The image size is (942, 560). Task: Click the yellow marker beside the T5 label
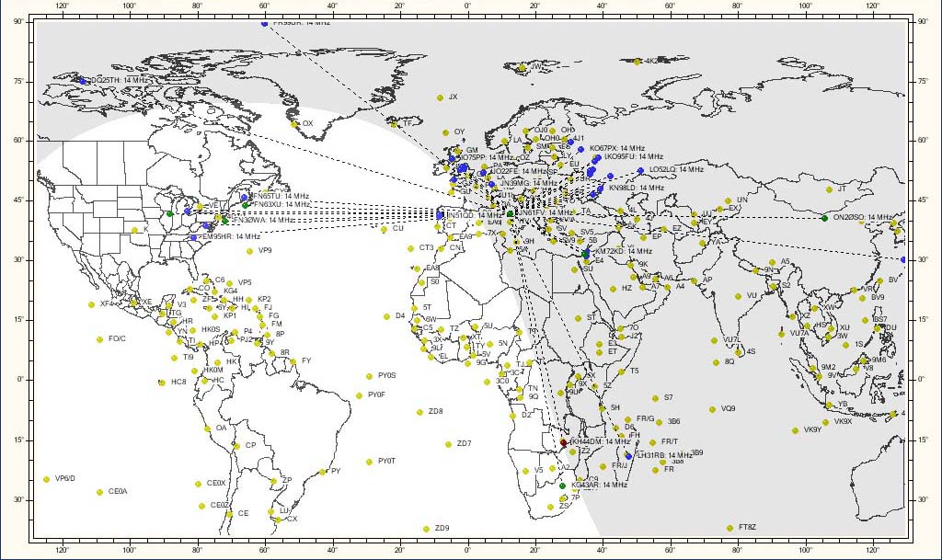point(621,371)
